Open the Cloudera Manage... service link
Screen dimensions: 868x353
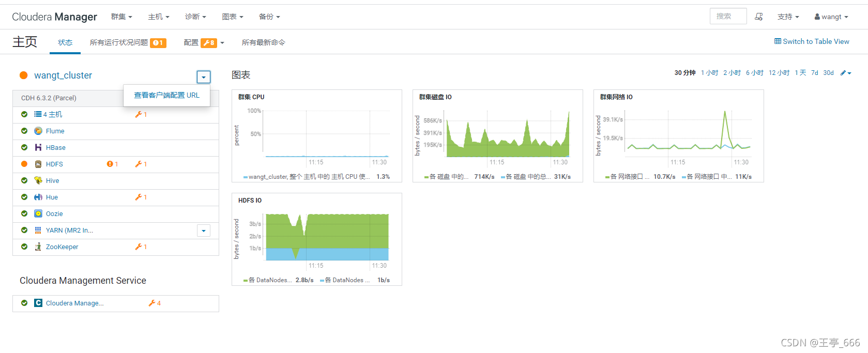point(75,303)
